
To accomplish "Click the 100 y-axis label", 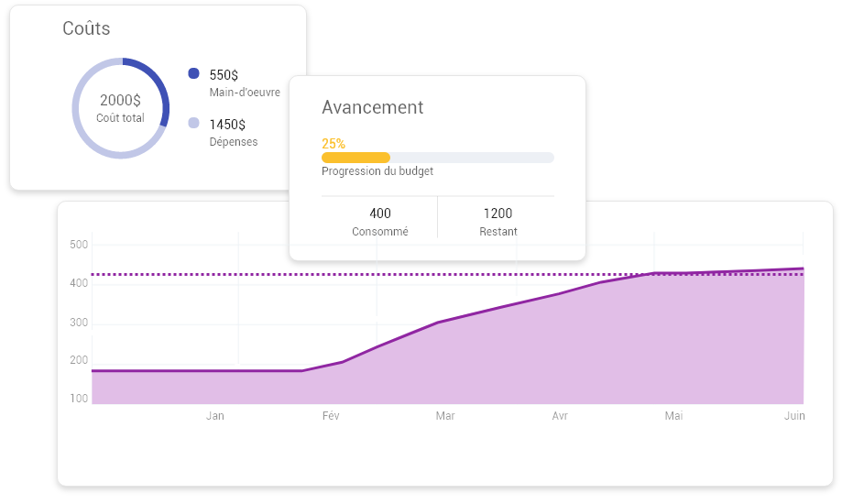I will pyautogui.click(x=79, y=399).
